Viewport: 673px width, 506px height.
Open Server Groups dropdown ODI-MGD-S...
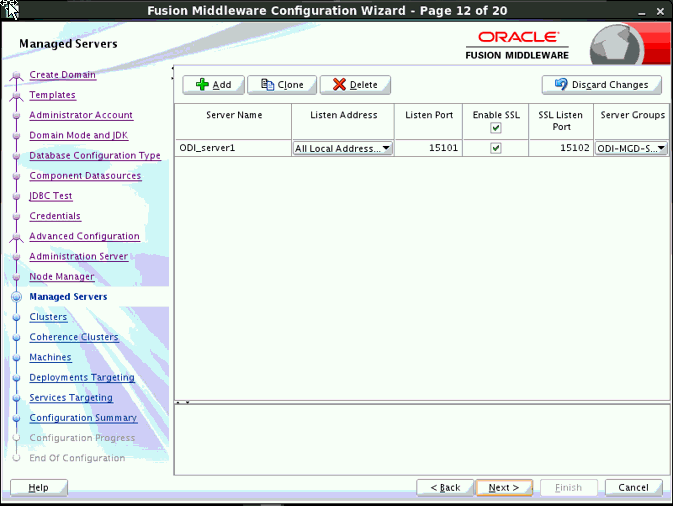(x=631, y=148)
